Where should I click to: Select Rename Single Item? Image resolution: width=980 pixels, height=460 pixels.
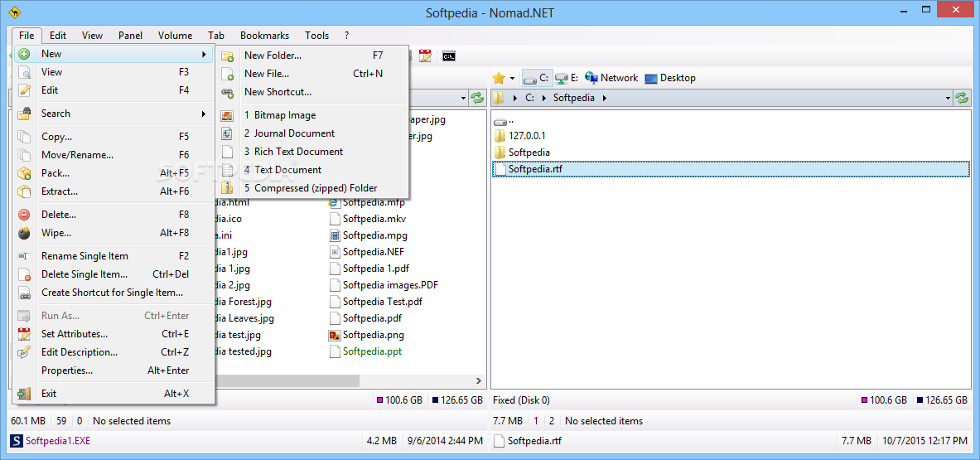[x=114, y=256]
